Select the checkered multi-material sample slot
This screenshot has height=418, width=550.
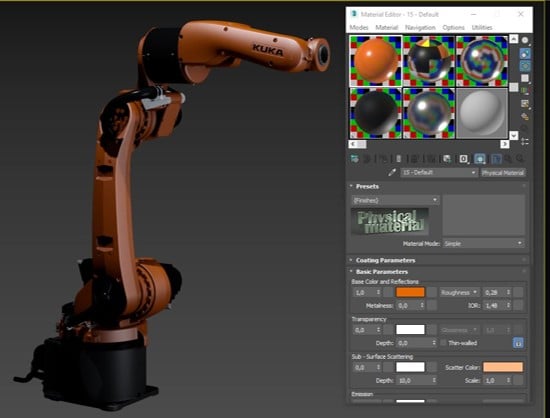click(429, 61)
